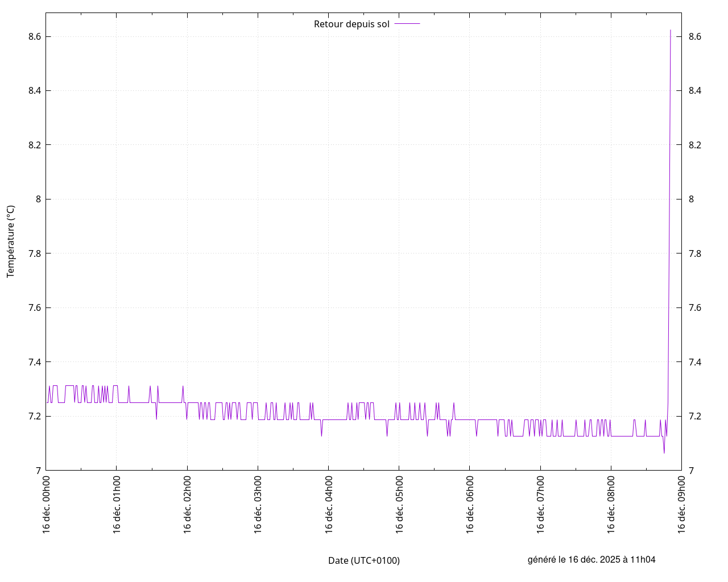This screenshot has height=582, width=728.
Task: Select the 7.2 label on right axis
Action: 694,417
